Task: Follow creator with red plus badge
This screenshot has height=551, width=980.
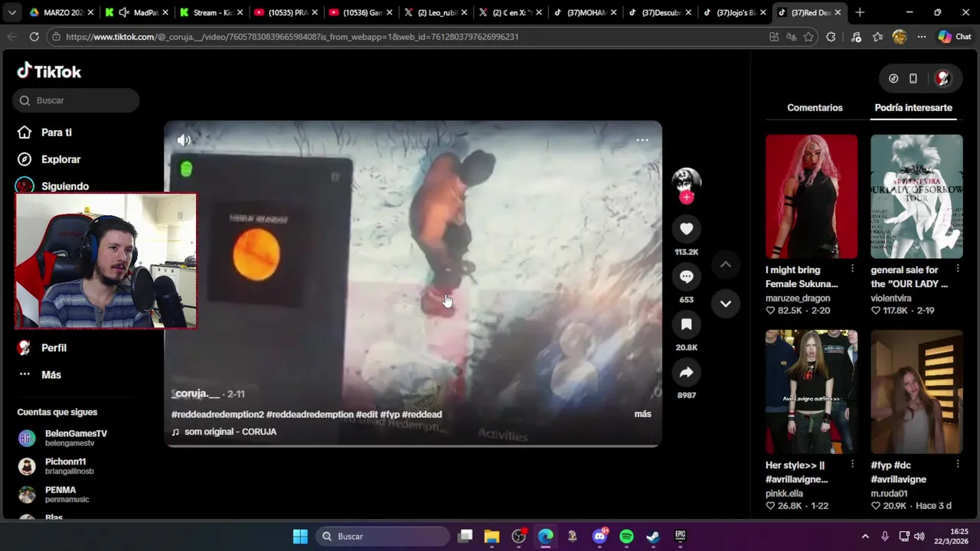Action: (x=687, y=197)
